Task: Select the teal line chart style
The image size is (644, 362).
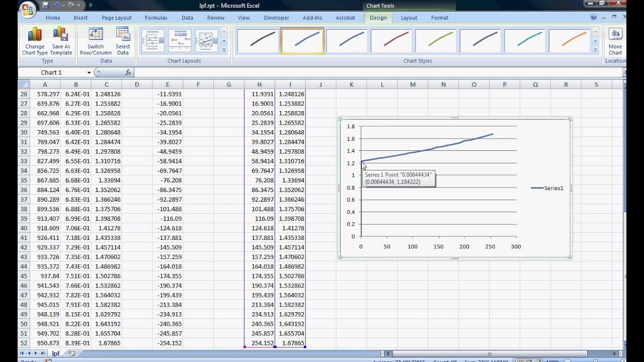Action: click(525, 40)
